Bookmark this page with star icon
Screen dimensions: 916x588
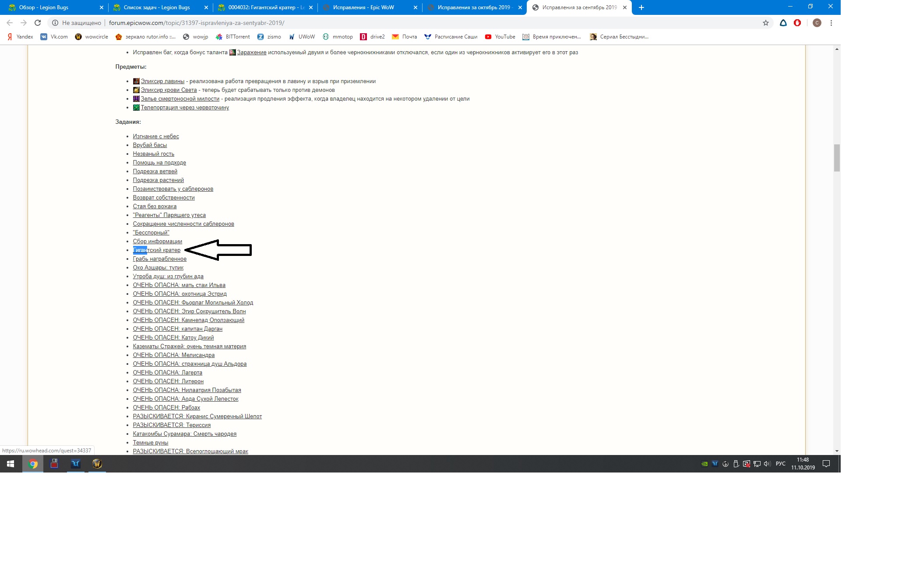point(766,23)
